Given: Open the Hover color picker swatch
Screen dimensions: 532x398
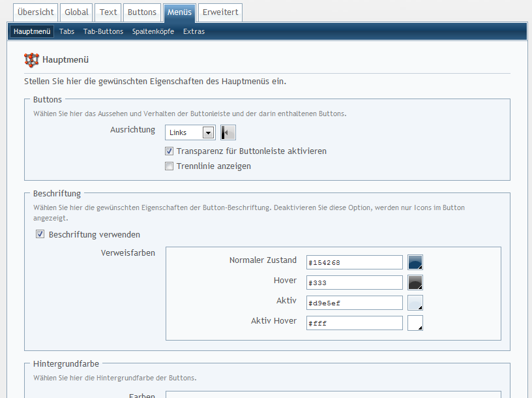Looking at the screenshot, I should (x=415, y=283).
